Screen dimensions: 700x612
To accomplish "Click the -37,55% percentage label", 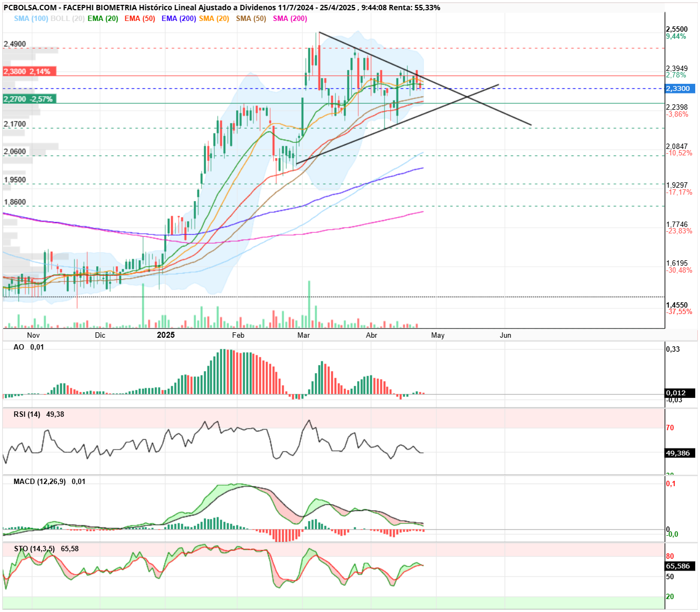I will (x=680, y=312).
